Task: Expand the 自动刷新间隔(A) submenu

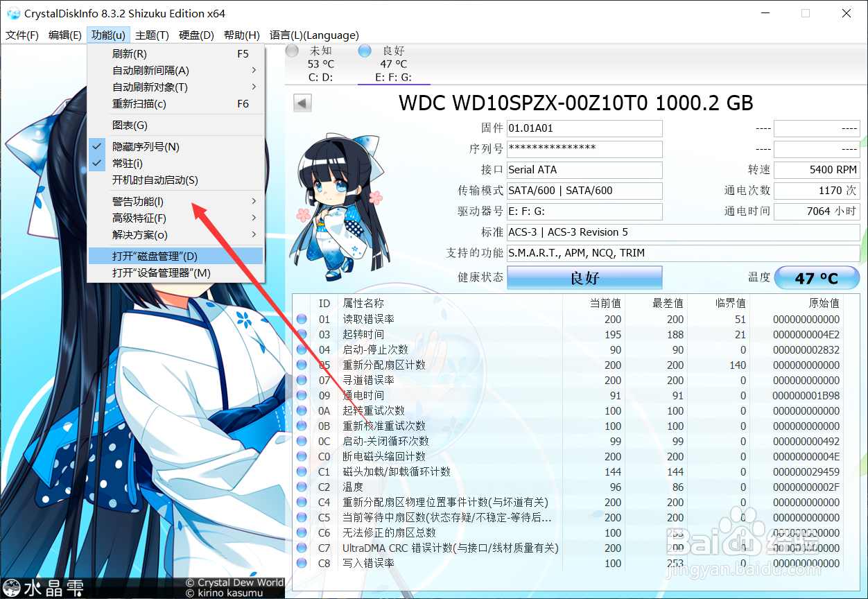Action: pyautogui.click(x=175, y=71)
